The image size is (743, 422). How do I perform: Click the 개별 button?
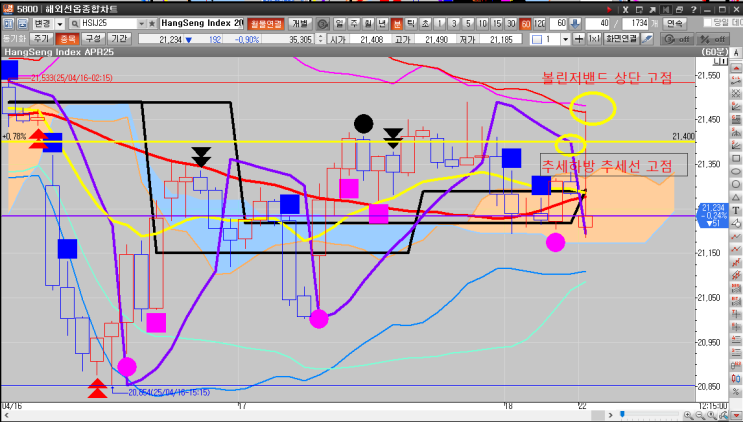click(x=300, y=24)
